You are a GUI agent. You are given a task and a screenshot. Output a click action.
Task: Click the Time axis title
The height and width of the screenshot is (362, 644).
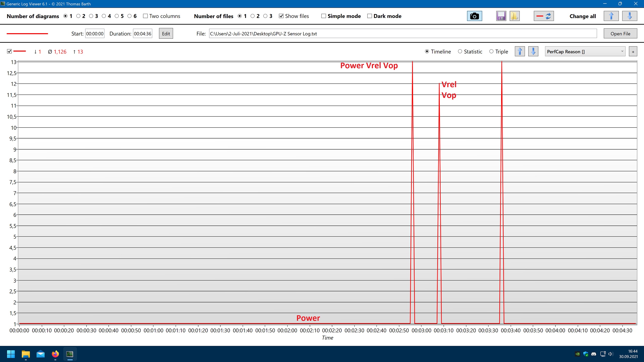[x=328, y=338]
